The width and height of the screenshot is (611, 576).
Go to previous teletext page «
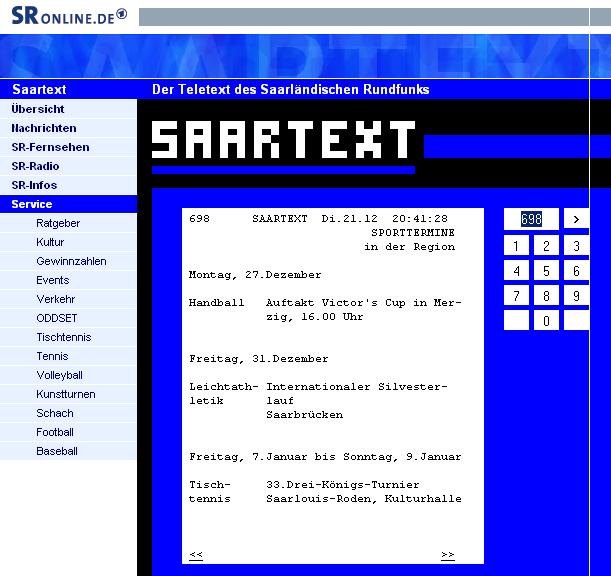coord(196,554)
